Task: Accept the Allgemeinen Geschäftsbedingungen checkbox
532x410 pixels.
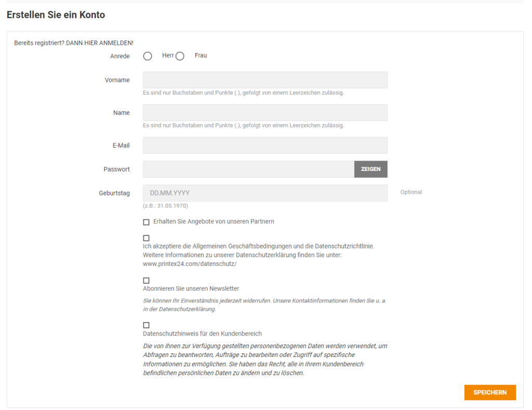Action: (146, 238)
